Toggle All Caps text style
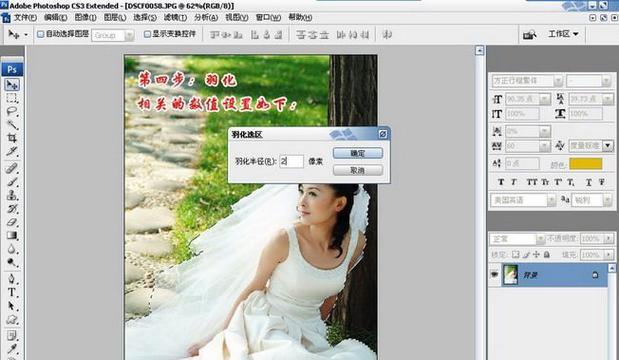The width and height of the screenshot is (619, 360). coord(532,182)
